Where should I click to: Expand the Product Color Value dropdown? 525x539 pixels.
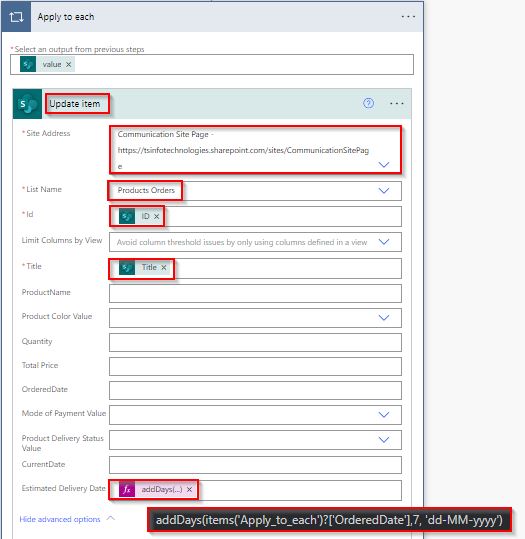pyautogui.click(x=384, y=318)
